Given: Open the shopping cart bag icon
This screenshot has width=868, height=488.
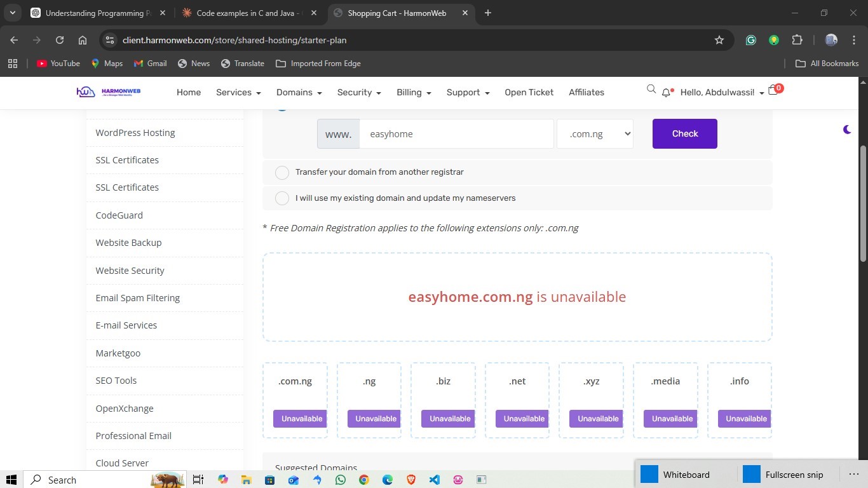Looking at the screenshot, I should pyautogui.click(x=773, y=91).
